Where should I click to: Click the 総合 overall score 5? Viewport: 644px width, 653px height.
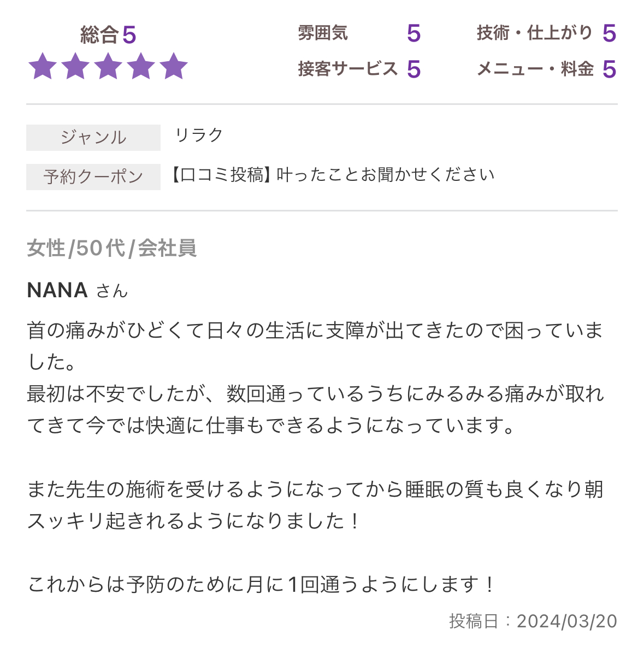click(x=129, y=36)
